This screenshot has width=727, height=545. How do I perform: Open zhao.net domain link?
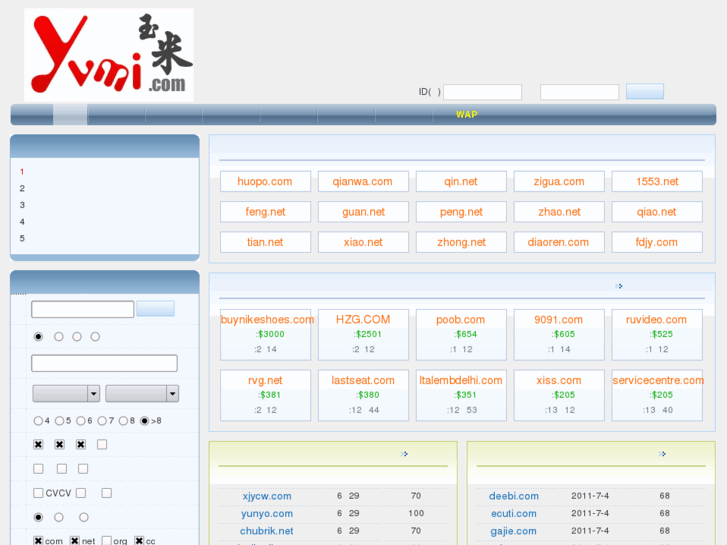[559, 212]
